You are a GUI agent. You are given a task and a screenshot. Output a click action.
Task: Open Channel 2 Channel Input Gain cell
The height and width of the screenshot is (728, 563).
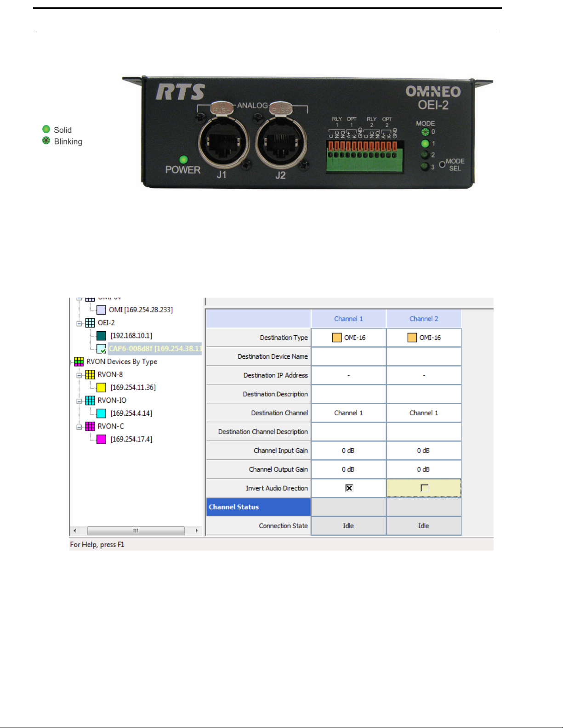424,451
